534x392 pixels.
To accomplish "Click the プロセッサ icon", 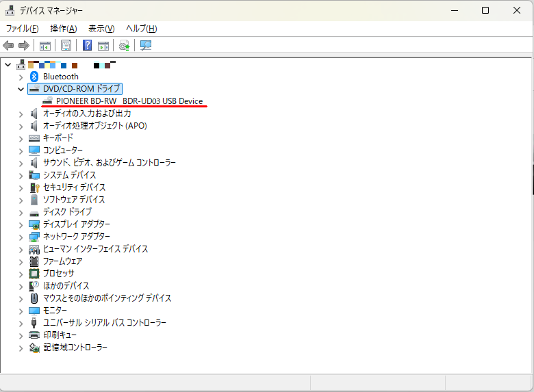I will coord(34,274).
